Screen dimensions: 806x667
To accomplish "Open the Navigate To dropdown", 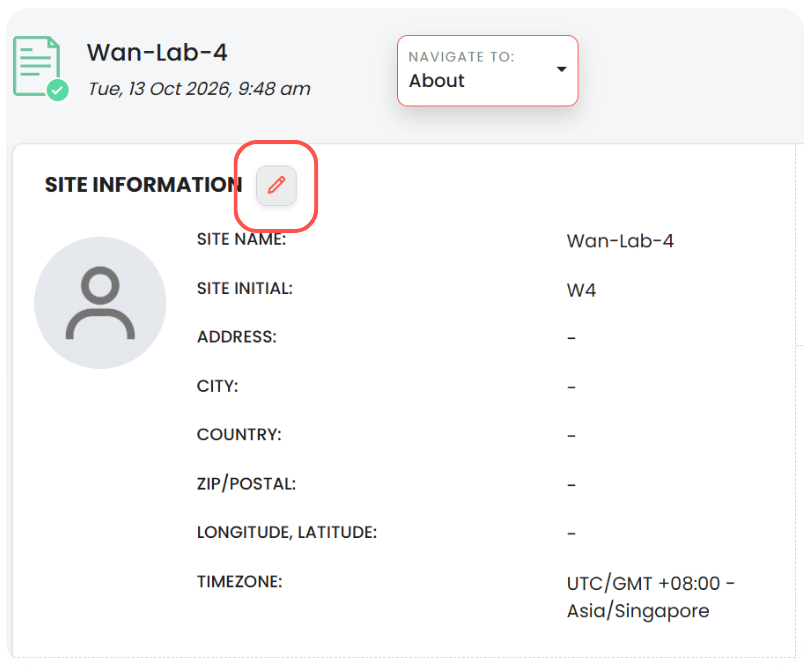I will click(487, 71).
